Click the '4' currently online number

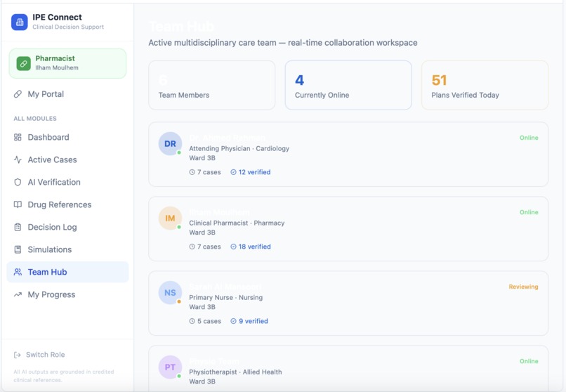[x=300, y=80]
